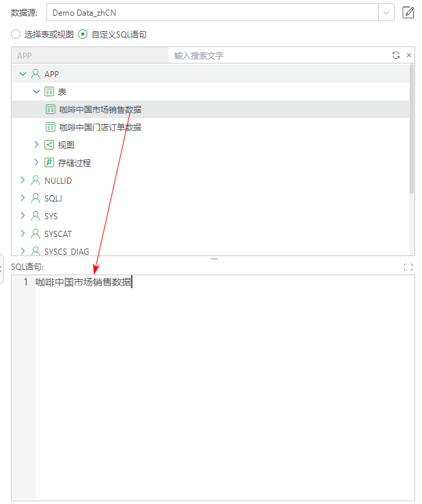Click the tree panel vertical scrollbar
Viewport: 422px width, 504px height.
[x=412, y=129]
